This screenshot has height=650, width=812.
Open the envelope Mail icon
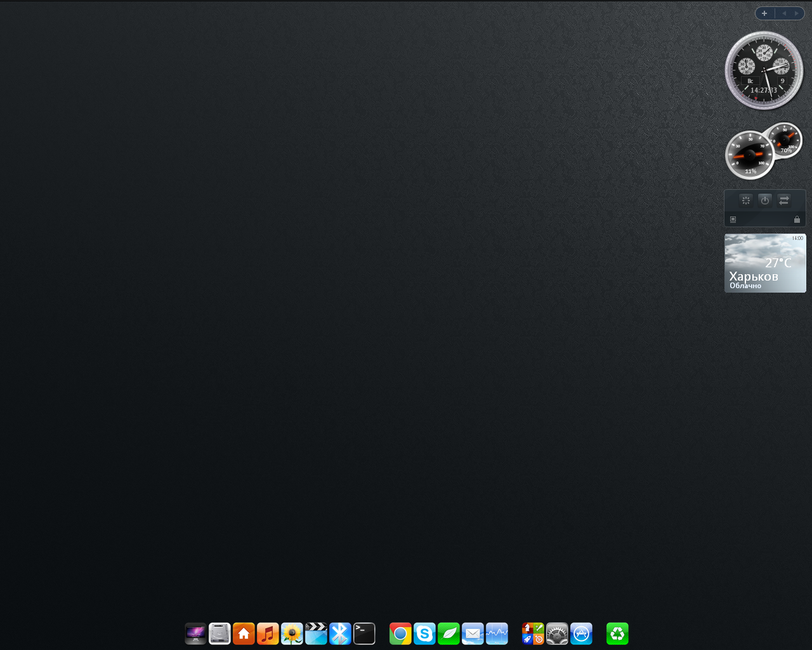[473, 633]
